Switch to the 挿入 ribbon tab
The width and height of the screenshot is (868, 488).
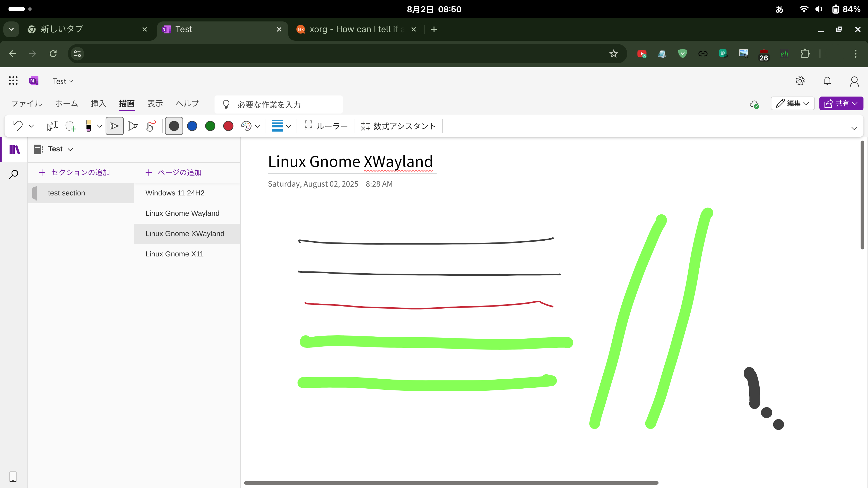pyautogui.click(x=98, y=103)
